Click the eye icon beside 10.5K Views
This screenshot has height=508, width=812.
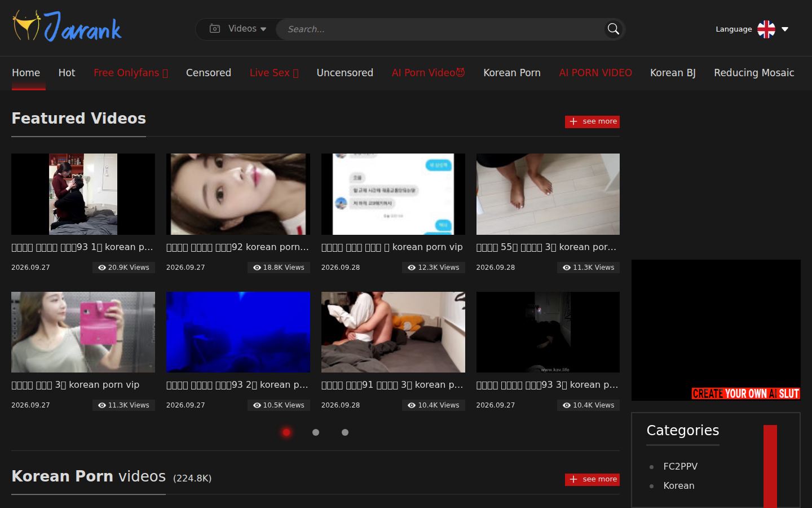tap(257, 405)
